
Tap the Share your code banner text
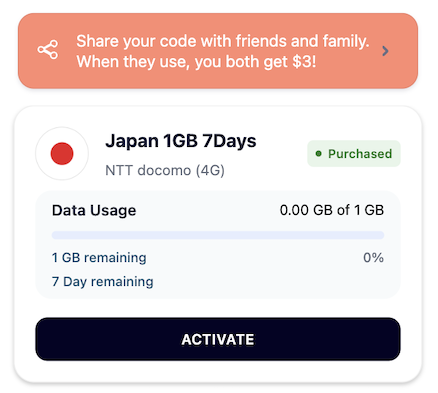223,51
